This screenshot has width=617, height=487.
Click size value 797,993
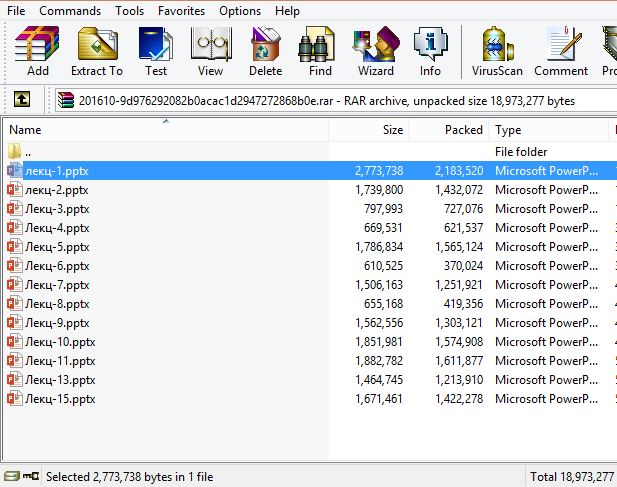(383, 209)
